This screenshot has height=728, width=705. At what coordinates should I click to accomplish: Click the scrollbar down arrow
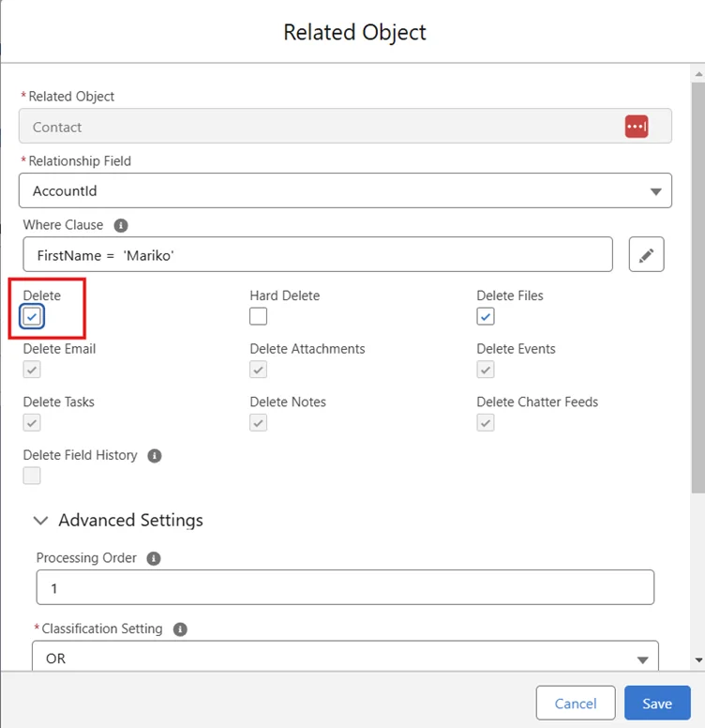tap(697, 660)
